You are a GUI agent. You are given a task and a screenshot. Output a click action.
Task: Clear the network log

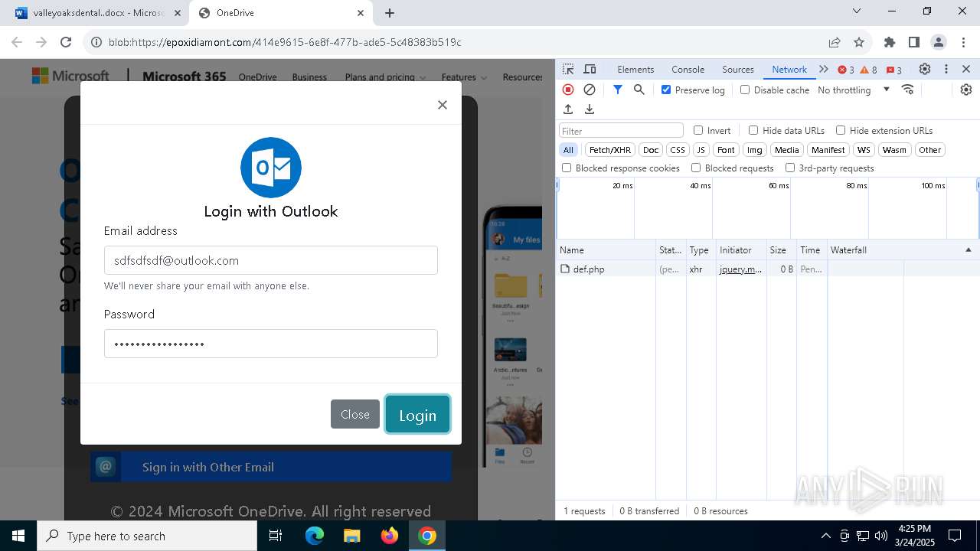tap(590, 90)
